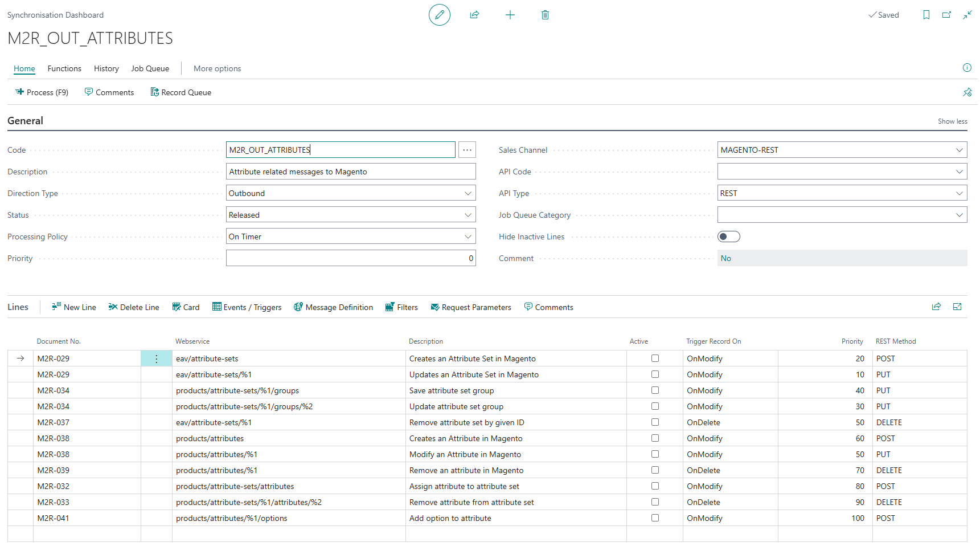Click the pin action bar icon
Screen dimensions: 980x546
click(967, 92)
